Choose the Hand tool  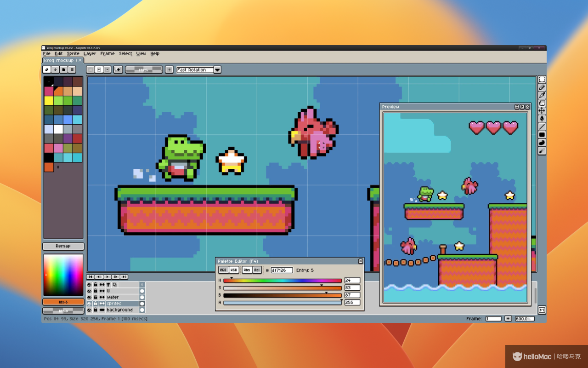[x=542, y=103]
